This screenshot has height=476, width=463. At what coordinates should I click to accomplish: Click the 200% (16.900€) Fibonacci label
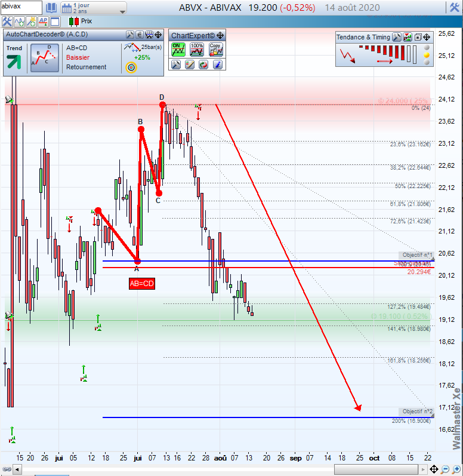(411, 421)
